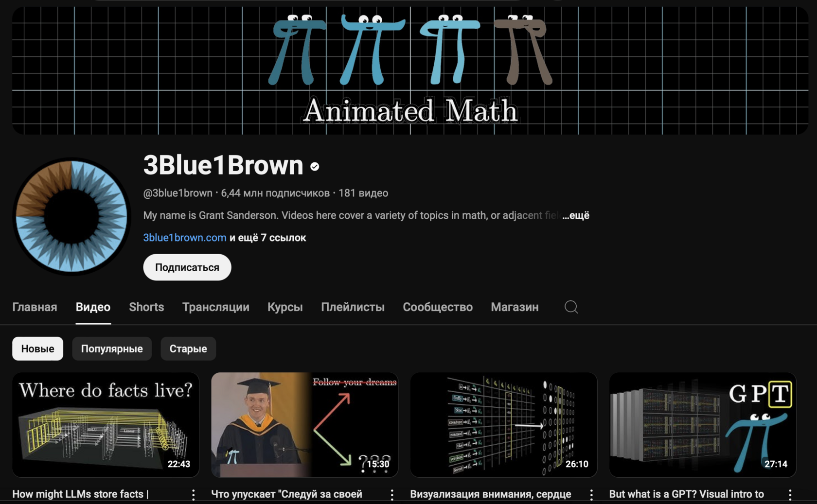Open options menu for Визуализация внимания video
The height and width of the screenshot is (504, 817).
coord(591,495)
